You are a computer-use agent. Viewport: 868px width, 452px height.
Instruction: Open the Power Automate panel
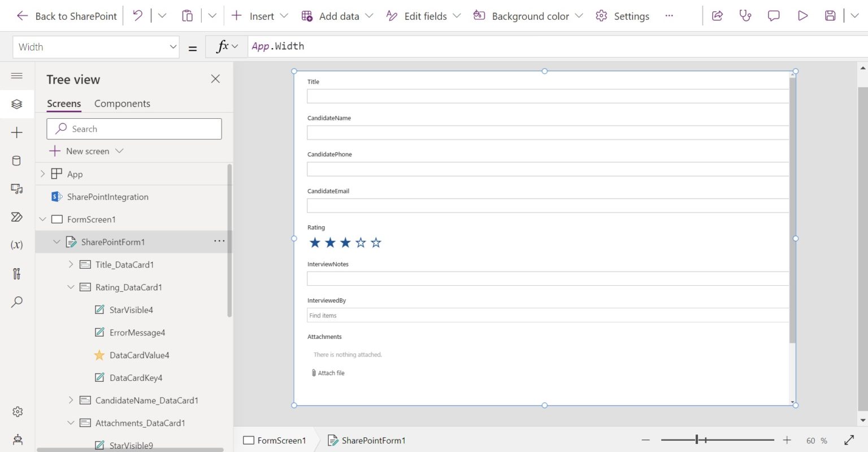click(x=17, y=217)
